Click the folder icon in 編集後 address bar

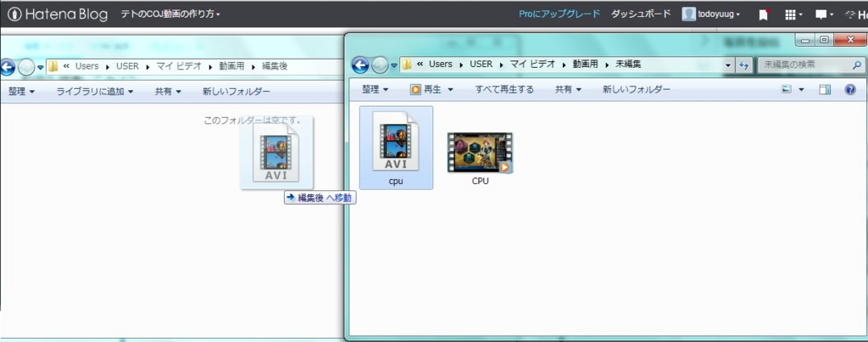pyautogui.click(x=53, y=66)
